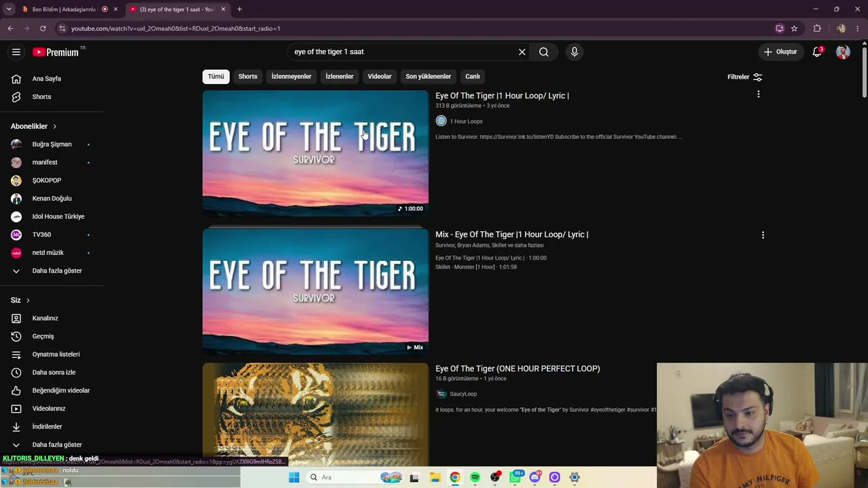Open the YouTube guide hamburger menu
Screen dimensions: 868x488
coord(16,52)
